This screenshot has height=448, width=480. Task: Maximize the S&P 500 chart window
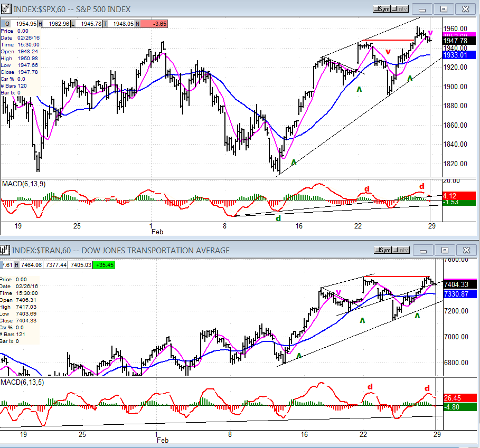pos(444,9)
